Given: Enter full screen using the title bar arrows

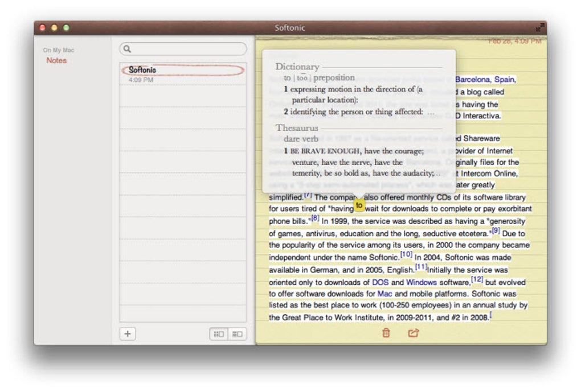Looking at the screenshot, I should pos(540,27).
